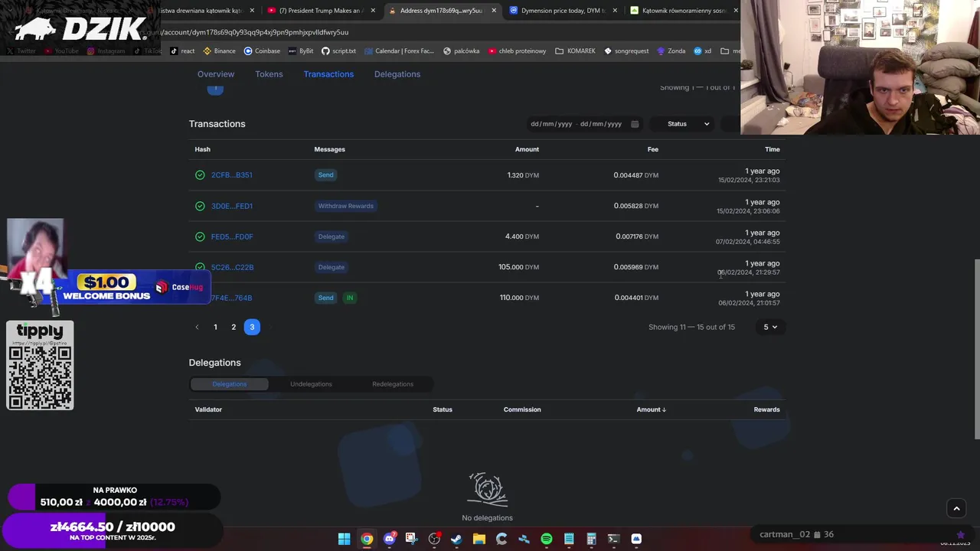Open the Calculator taskbar icon

[x=591, y=539]
